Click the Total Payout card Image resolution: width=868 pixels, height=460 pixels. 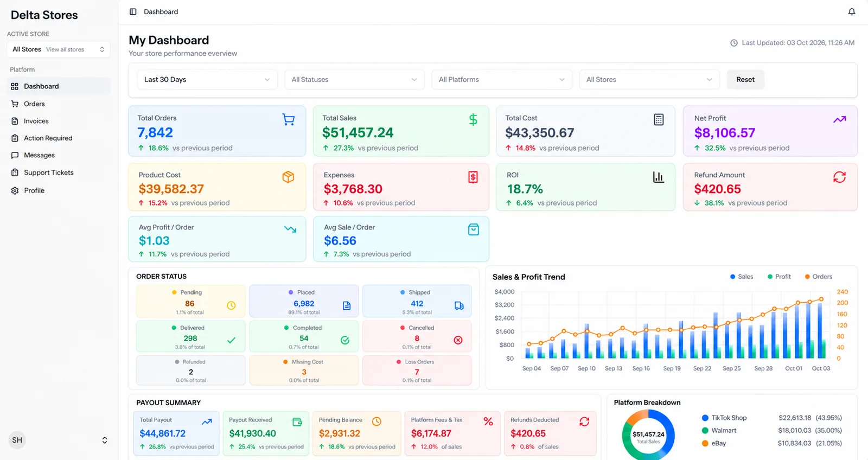[x=176, y=433]
